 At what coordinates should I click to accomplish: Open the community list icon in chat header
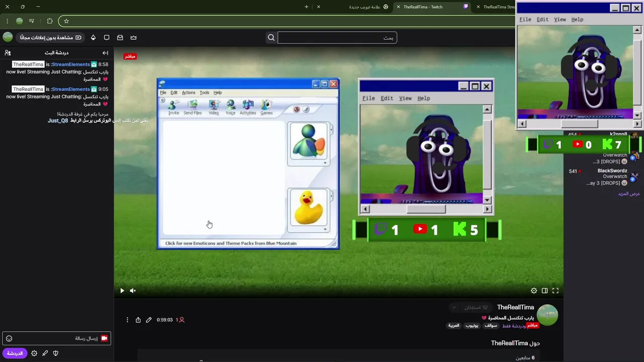tap(8, 53)
